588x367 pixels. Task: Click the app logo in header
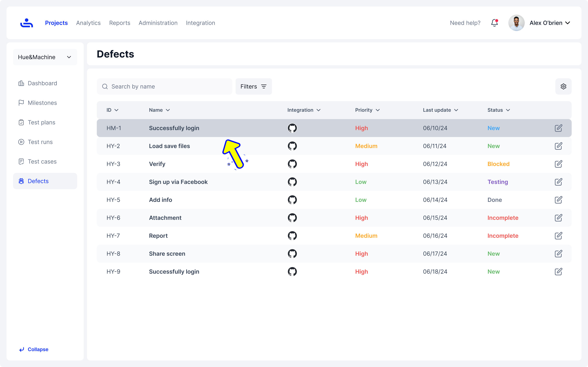tap(27, 23)
